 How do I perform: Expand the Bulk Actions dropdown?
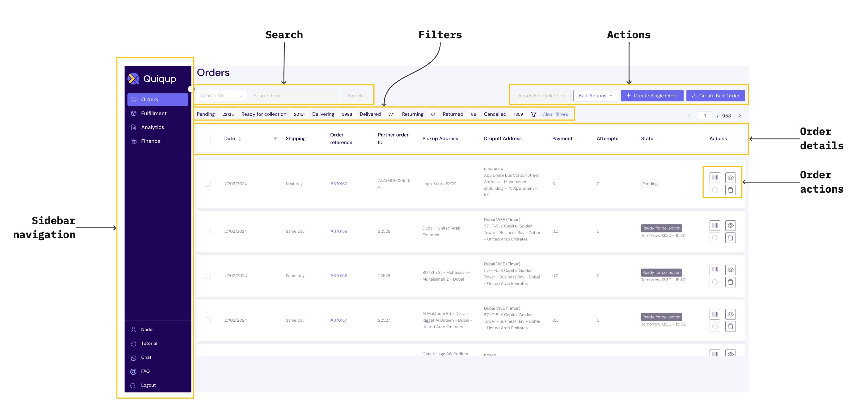pos(595,96)
